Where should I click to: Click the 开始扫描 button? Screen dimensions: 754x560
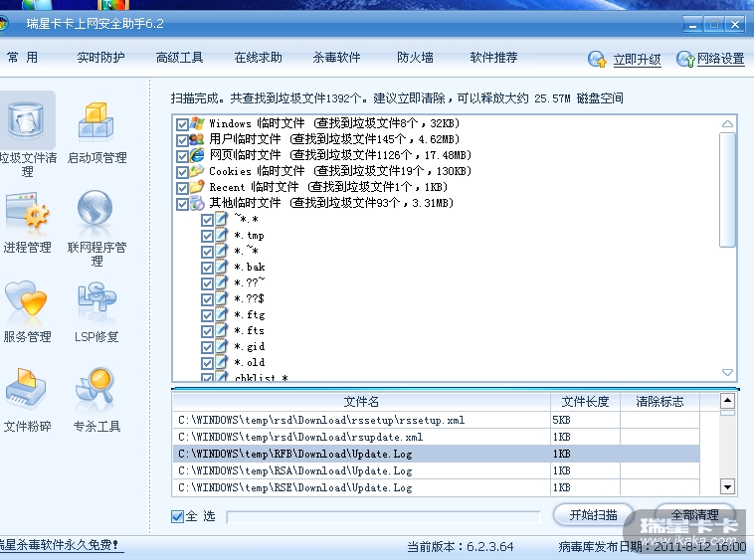[x=594, y=515]
